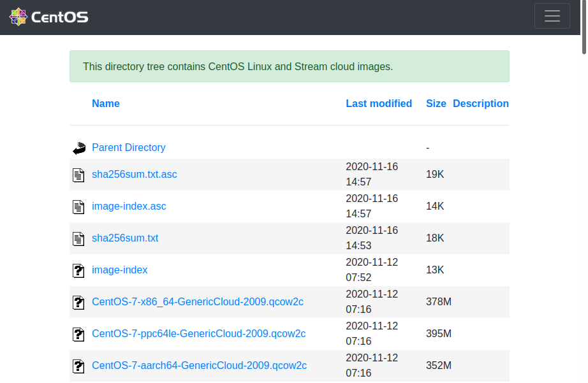This screenshot has height=383, width=588.
Task: Click the green cloud images notice banner
Action: (x=290, y=66)
